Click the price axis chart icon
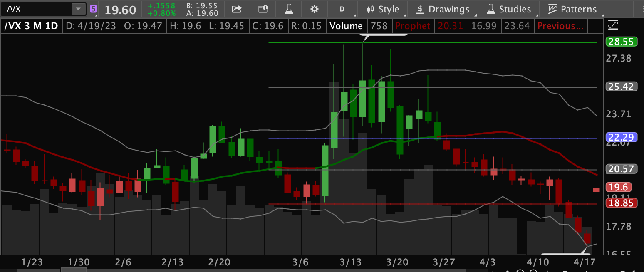 pyautogui.click(x=613, y=26)
